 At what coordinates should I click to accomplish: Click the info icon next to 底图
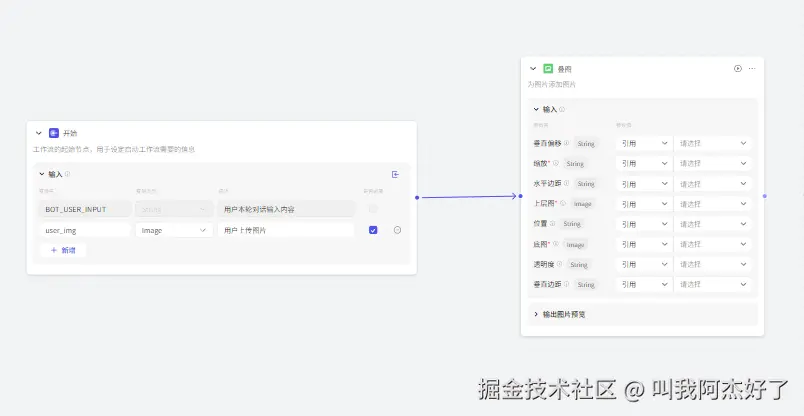tap(555, 244)
